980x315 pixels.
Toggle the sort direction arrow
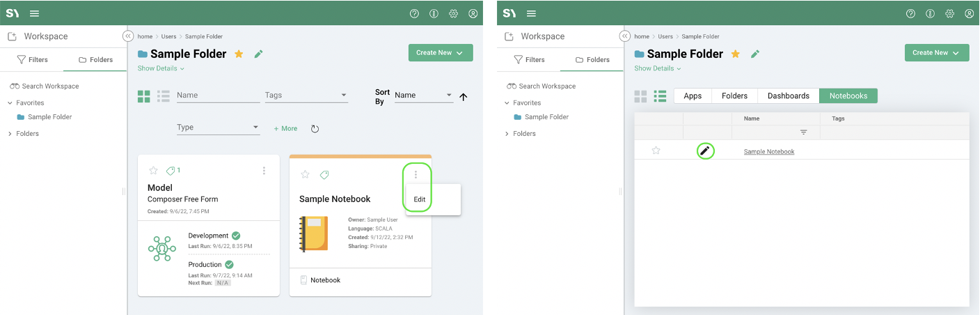464,97
